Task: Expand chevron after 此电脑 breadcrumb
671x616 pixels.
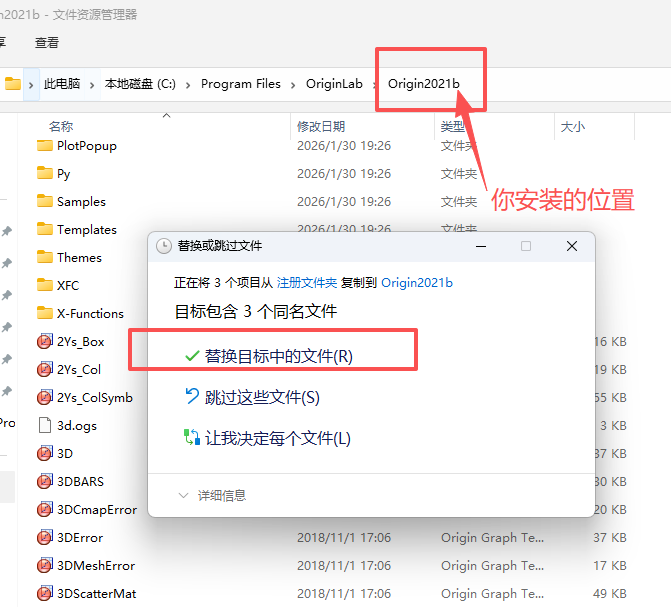Action: [92, 85]
